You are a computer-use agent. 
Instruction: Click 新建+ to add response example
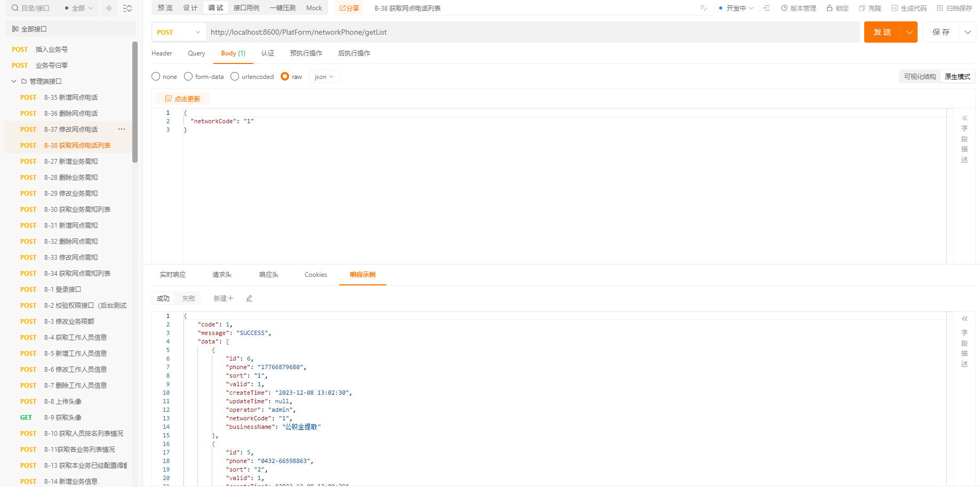point(224,298)
